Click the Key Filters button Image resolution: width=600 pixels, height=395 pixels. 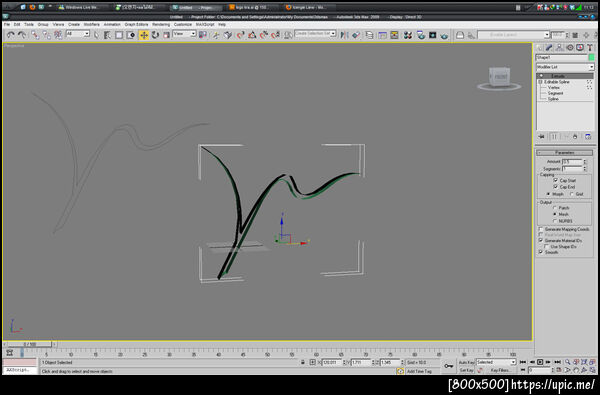(500, 370)
